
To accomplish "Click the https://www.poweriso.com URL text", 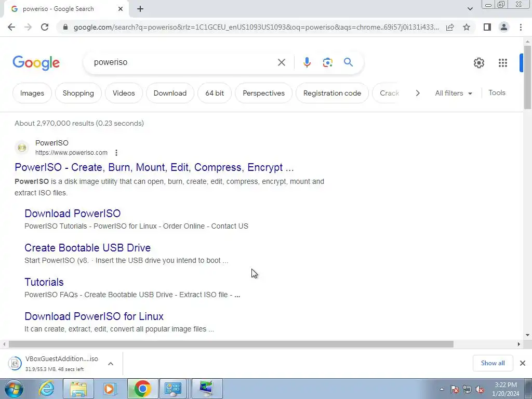I will 71,153.
